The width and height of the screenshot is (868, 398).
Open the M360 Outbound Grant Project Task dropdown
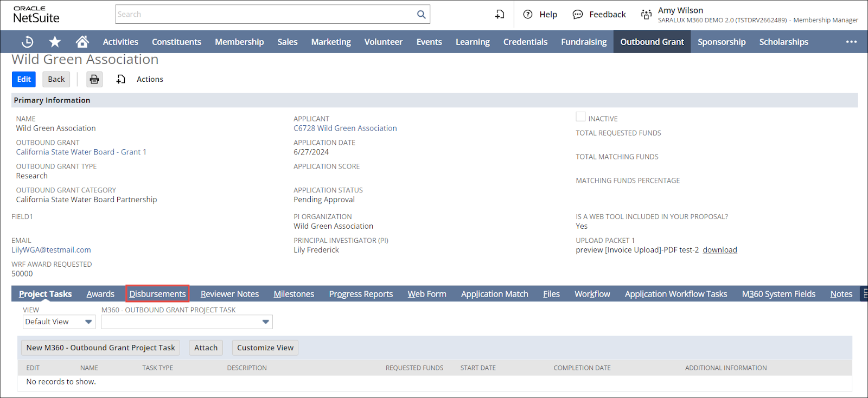coord(187,322)
